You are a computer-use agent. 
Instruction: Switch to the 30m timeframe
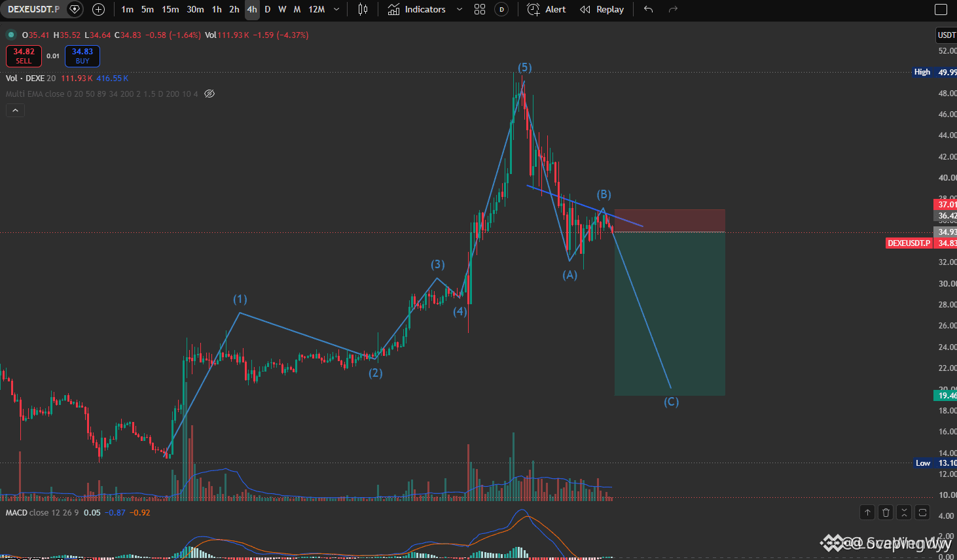(x=195, y=9)
